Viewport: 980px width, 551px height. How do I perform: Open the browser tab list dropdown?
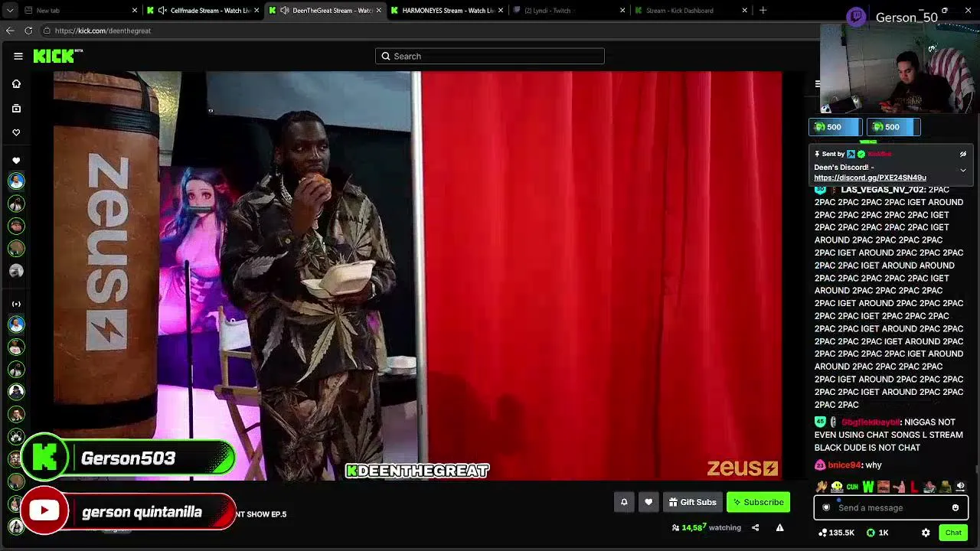9,11
